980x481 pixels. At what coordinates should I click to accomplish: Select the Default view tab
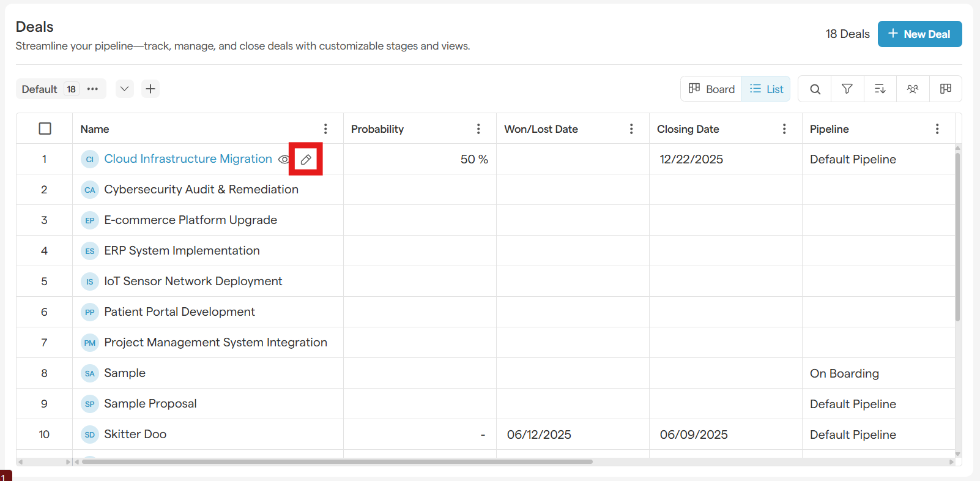tap(40, 89)
